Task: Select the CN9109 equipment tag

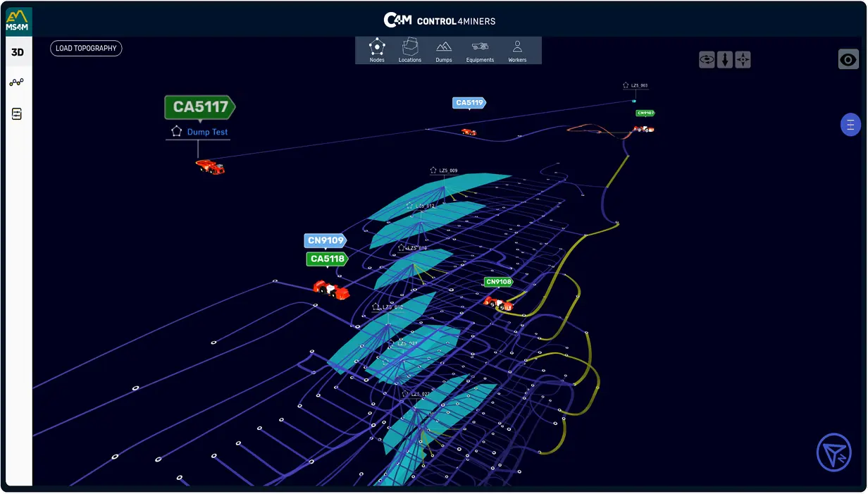Action: coord(325,240)
